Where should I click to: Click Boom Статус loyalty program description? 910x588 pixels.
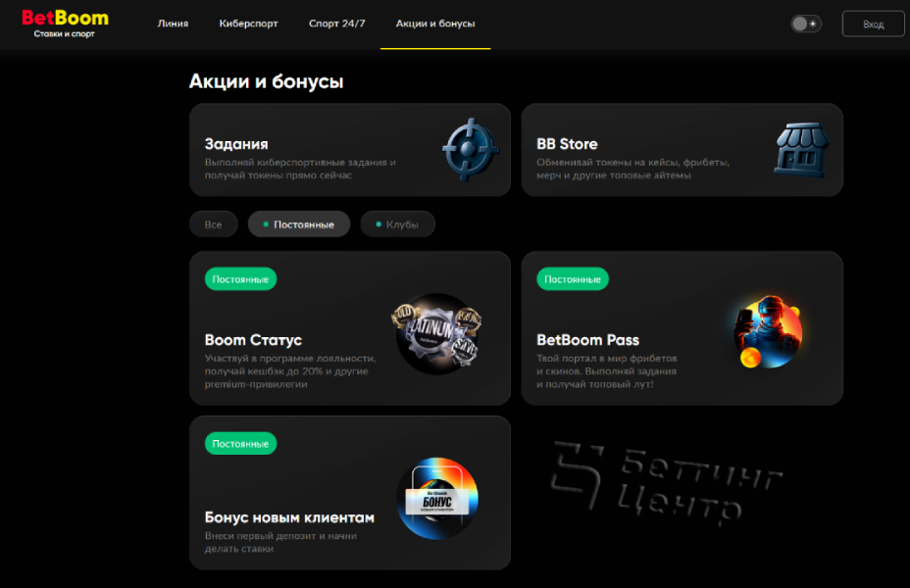point(290,371)
